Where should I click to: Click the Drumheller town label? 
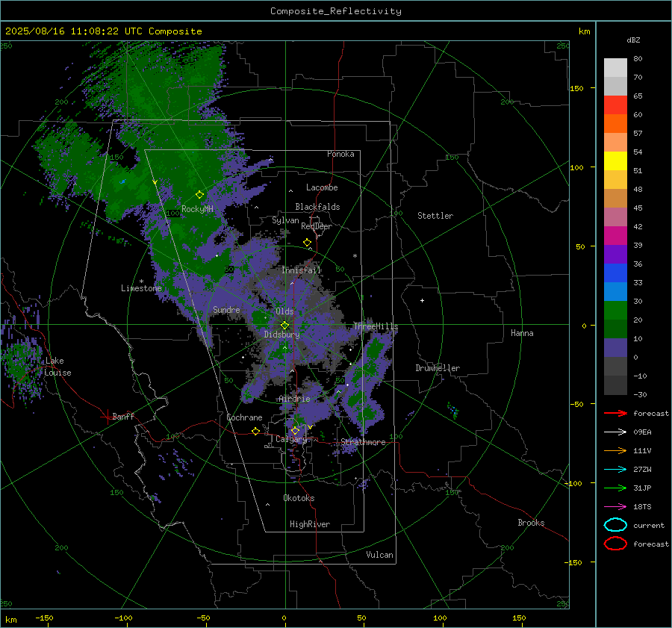[438, 368]
